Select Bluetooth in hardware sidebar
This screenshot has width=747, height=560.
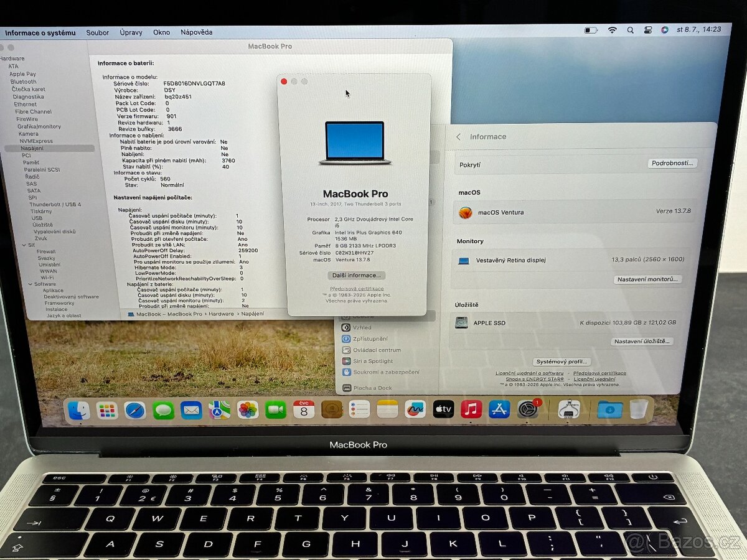point(24,82)
